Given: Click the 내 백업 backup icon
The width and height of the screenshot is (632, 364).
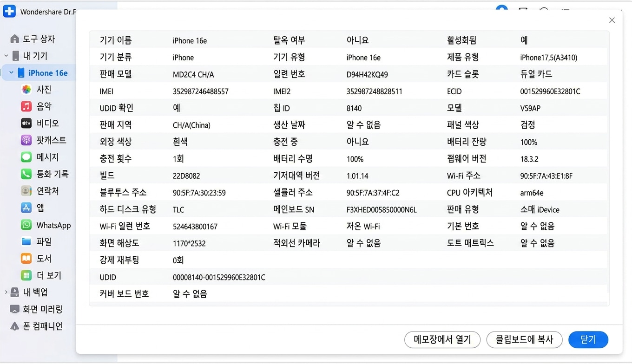Looking at the screenshot, I should tap(15, 292).
